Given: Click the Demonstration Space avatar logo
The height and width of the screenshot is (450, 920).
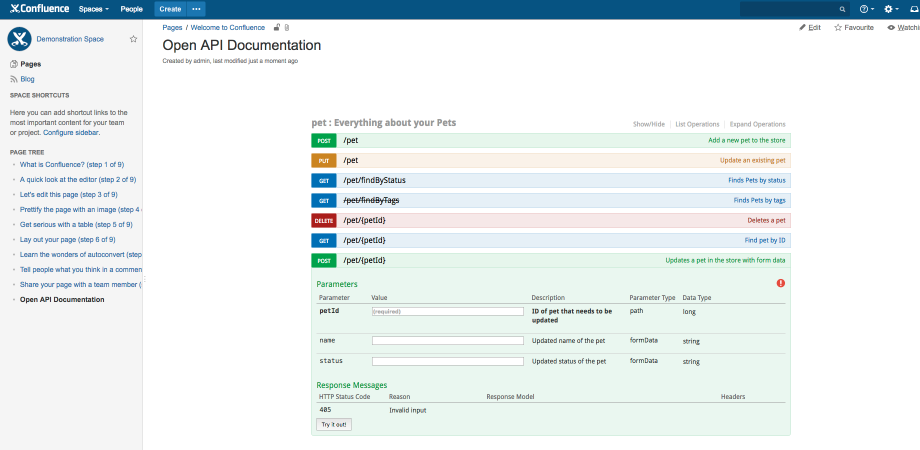Looking at the screenshot, I should (x=19, y=39).
